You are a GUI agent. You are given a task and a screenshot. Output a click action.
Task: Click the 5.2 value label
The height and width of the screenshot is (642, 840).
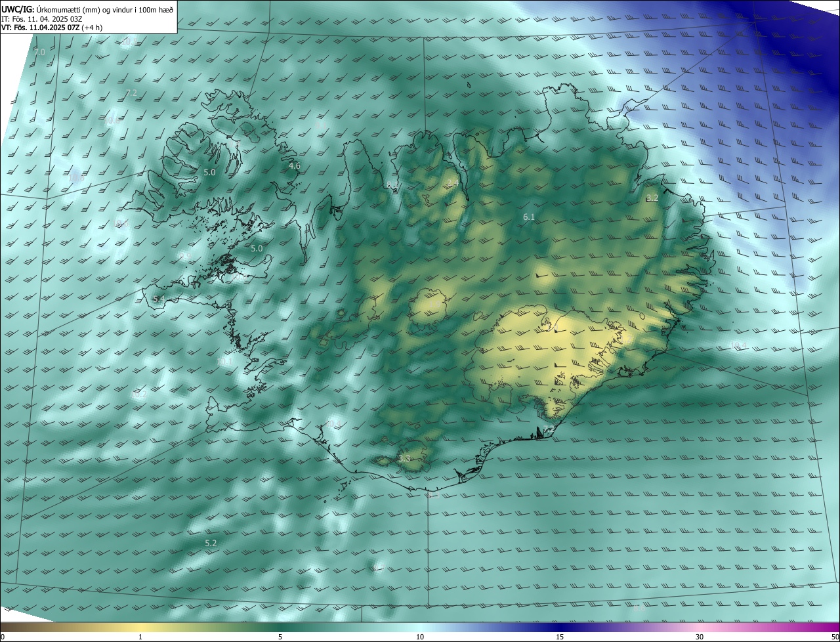pos(211,543)
